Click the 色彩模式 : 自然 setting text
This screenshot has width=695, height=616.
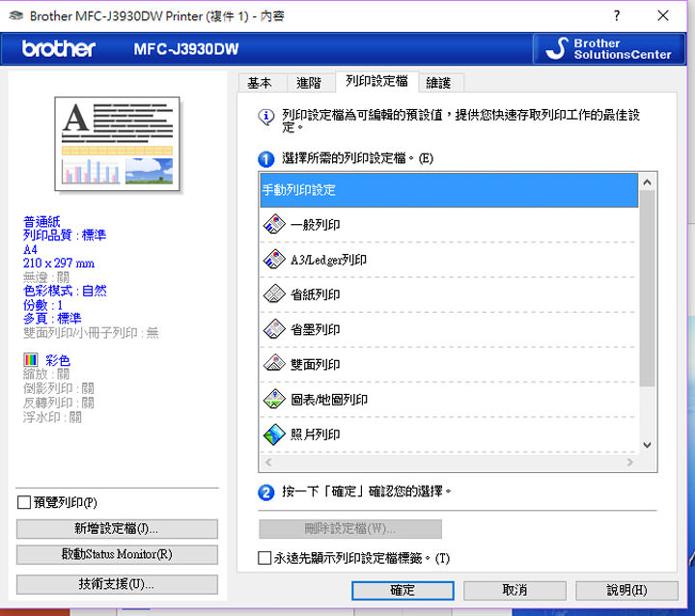tap(65, 291)
